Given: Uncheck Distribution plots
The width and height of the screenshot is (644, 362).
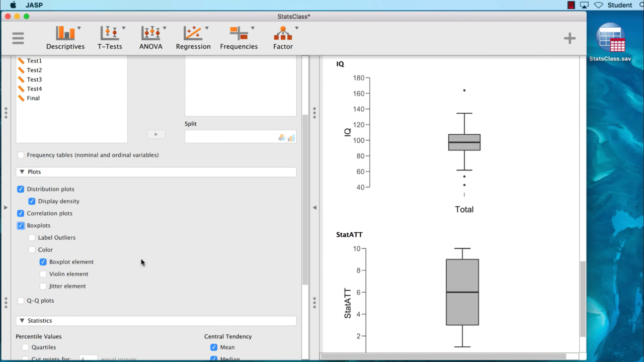Looking at the screenshot, I should tap(21, 189).
